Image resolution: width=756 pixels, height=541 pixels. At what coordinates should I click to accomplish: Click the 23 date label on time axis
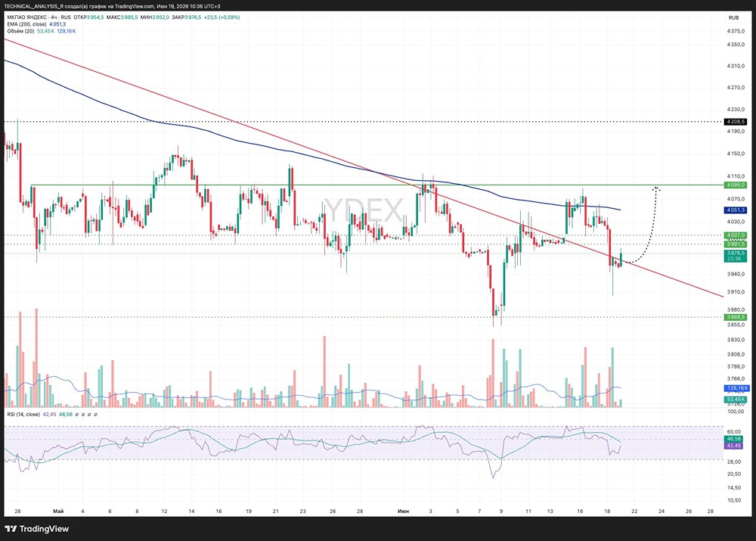click(303, 511)
